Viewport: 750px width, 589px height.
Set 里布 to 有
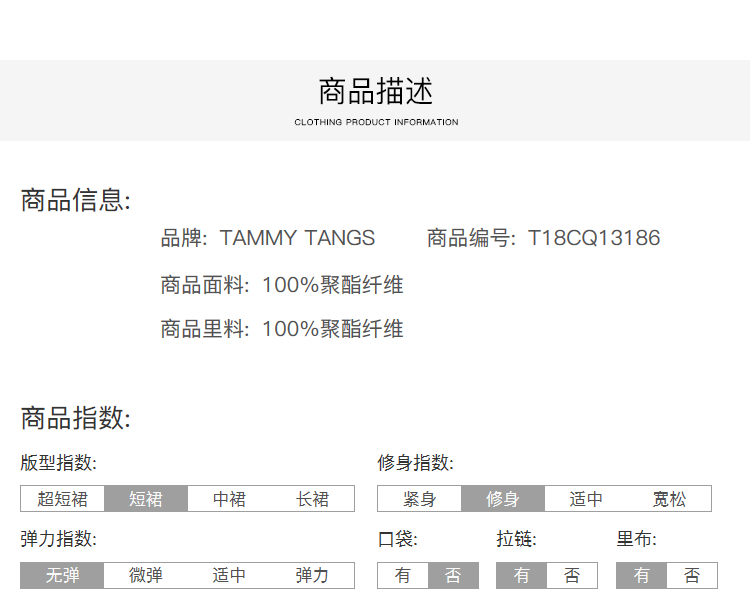click(x=642, y=575)
